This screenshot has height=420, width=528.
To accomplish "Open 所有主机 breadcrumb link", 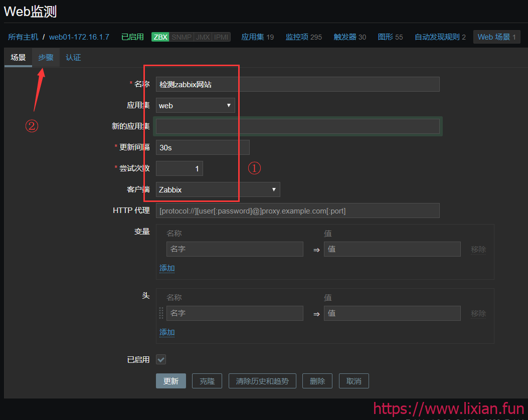I will [x=23, y=37].
